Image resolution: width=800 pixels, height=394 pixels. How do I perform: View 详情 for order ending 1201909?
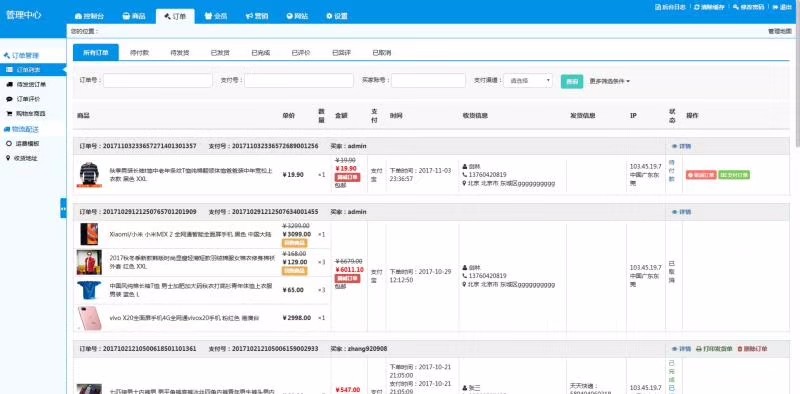[682, 212]
